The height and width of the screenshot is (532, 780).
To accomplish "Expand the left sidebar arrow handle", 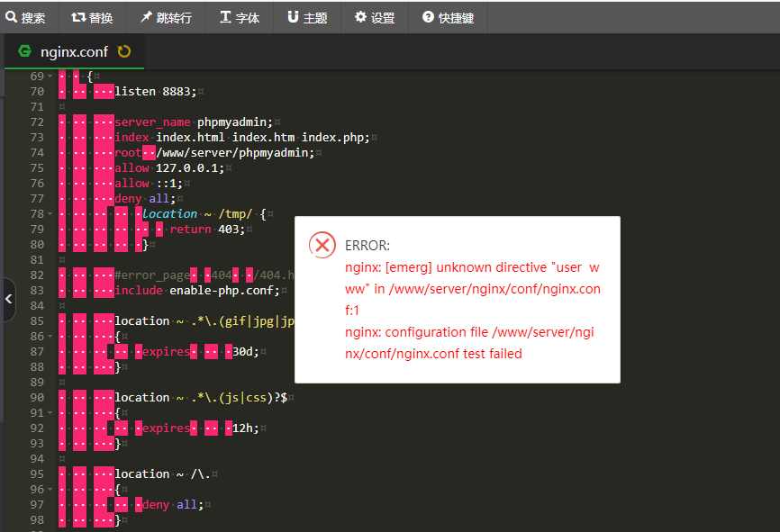I will click(x=8, y=299).
